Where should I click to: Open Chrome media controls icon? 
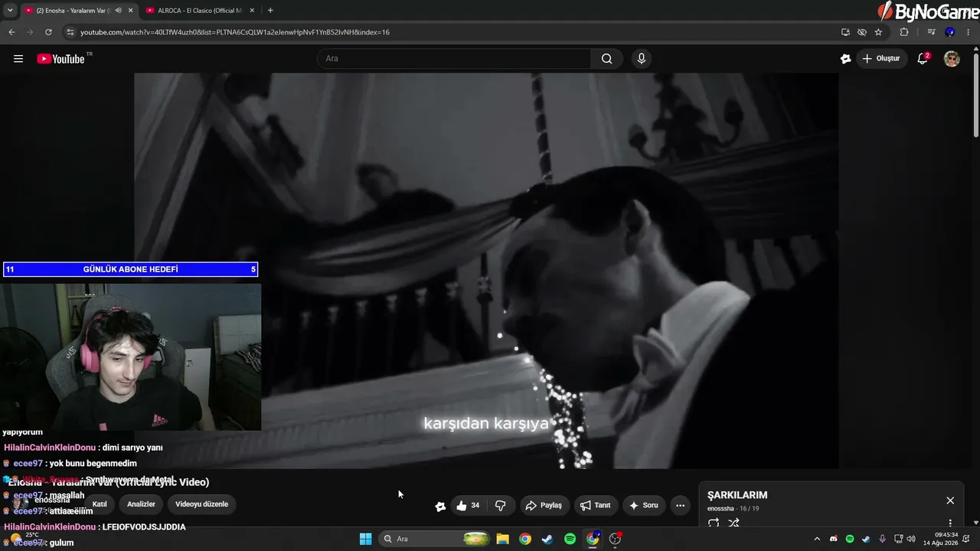pyautogui.click(x=931, y=32)
